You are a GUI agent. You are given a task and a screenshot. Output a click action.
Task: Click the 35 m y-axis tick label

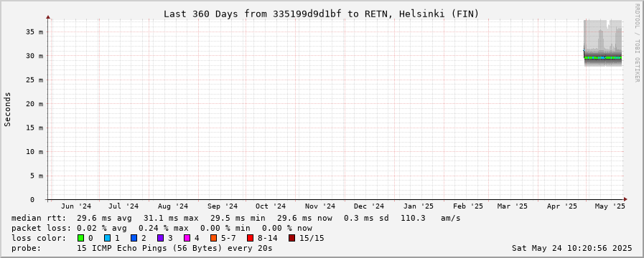tap(35, 32)
